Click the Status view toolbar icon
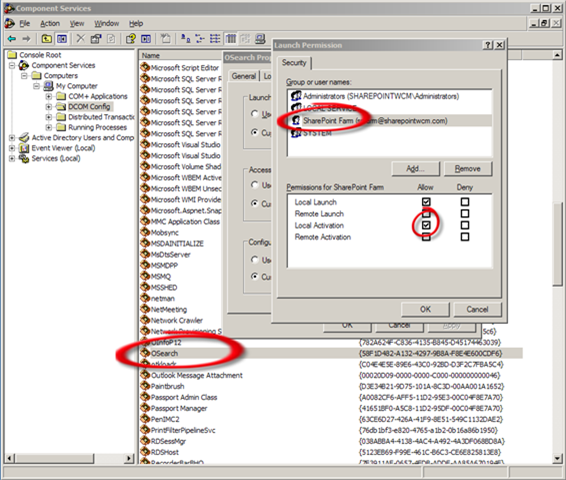Image resolution: width=566 pixels, height=480 pixels. click(245, 39)
